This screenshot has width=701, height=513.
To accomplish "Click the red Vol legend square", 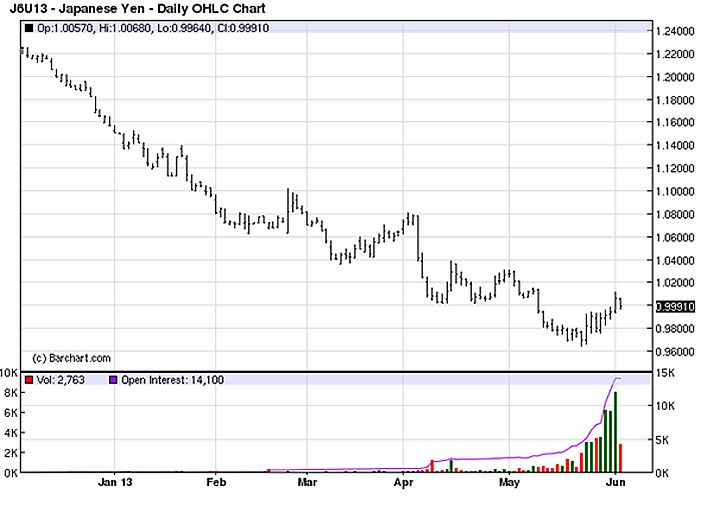I will pyautogui.click(x=29, y=381).
